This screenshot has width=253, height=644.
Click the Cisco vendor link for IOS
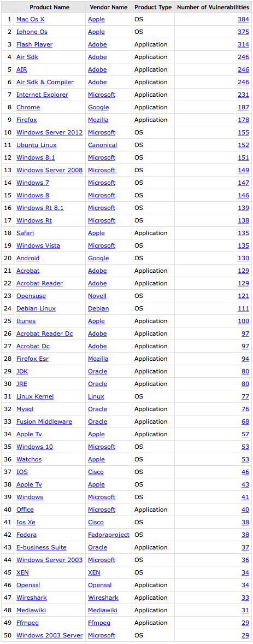coord(96,472)
